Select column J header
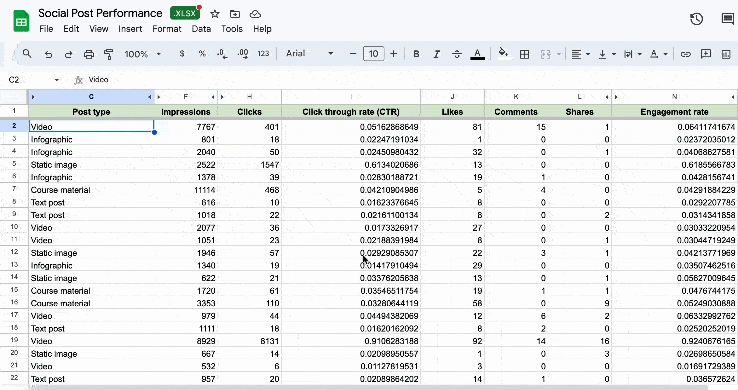This screenshot has width=738, height=390. click(452, 97)
